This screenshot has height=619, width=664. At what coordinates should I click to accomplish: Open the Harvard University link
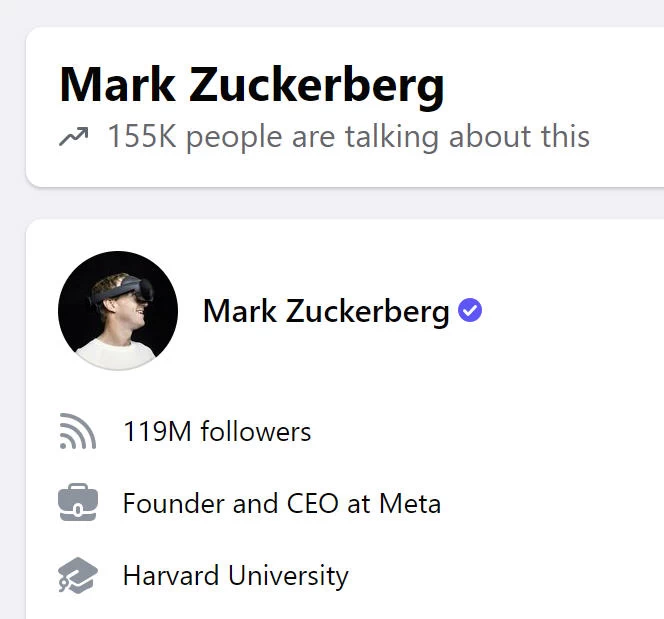235,576
